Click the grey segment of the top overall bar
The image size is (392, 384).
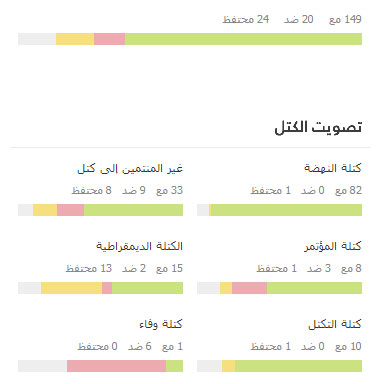(x=37, y=39)
